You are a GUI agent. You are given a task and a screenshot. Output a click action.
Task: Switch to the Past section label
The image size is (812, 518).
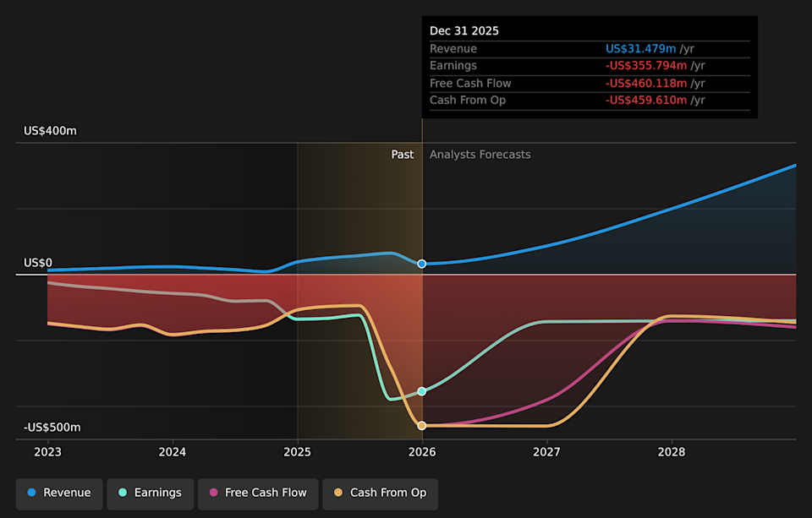[x=403, y=155]
